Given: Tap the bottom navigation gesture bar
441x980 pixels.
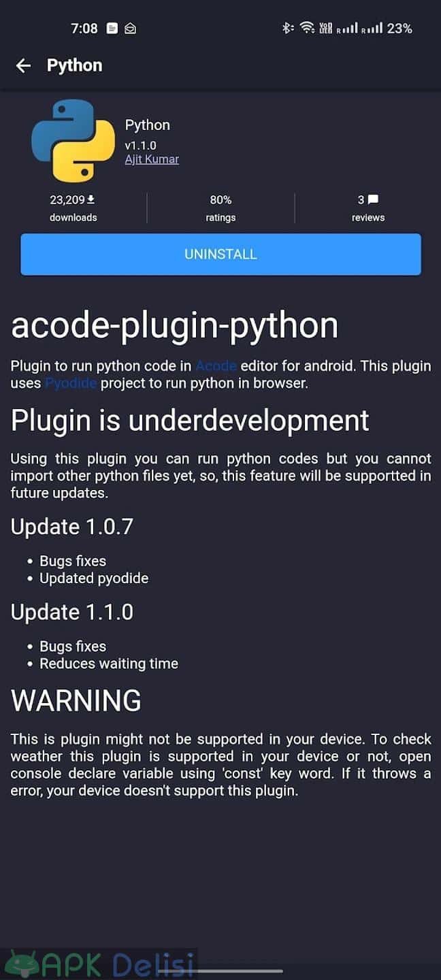Looking at the screenshot, I should [x=220, y=971].
